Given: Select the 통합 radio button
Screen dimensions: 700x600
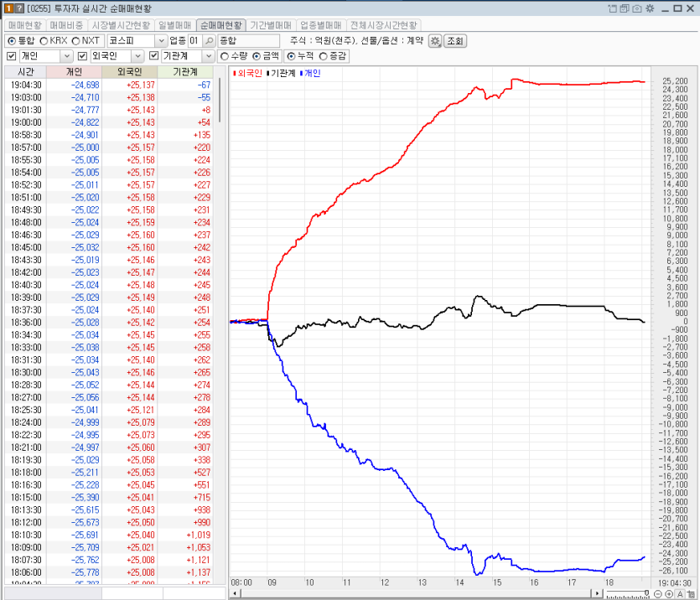Looking at the screenshot, I should pos(12,41).
